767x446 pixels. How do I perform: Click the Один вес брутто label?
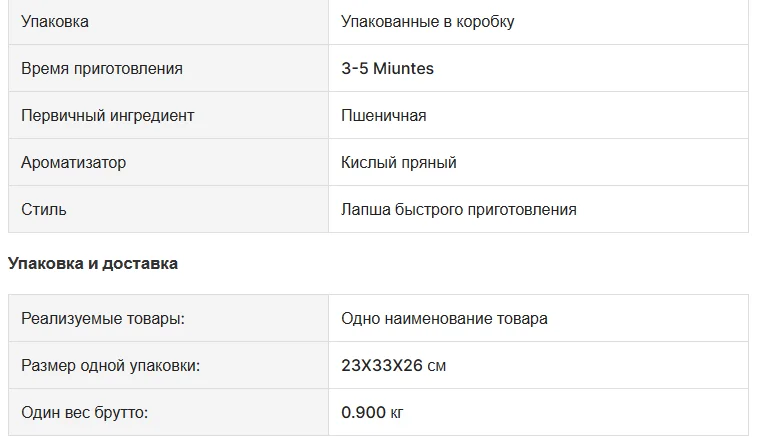click(x=85, y=412)
